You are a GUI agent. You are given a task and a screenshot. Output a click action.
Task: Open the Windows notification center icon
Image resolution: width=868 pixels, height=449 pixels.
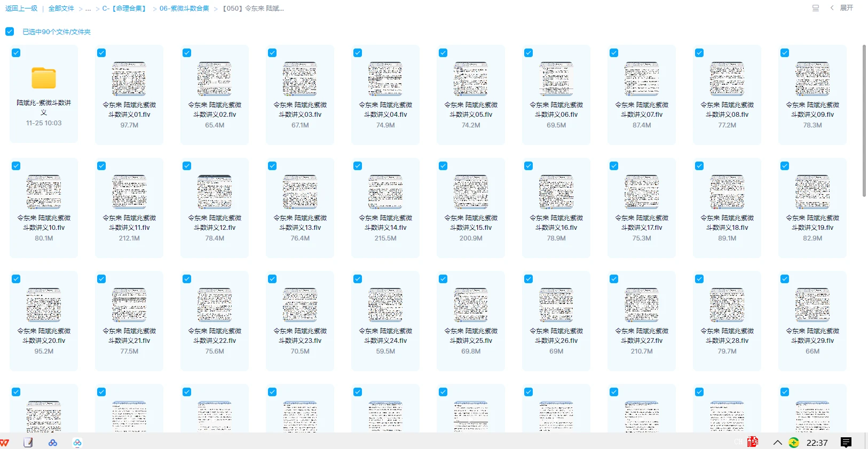(846, 443)
